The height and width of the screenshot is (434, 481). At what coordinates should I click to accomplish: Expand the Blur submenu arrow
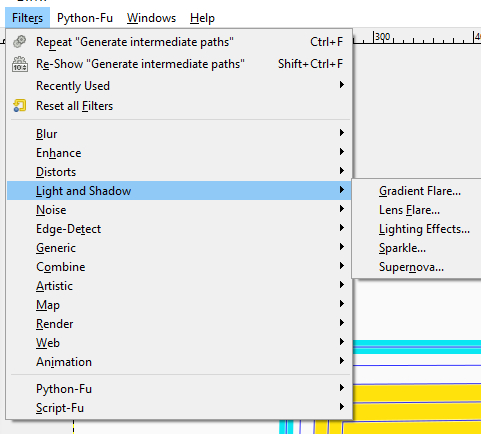coord(341,133)
